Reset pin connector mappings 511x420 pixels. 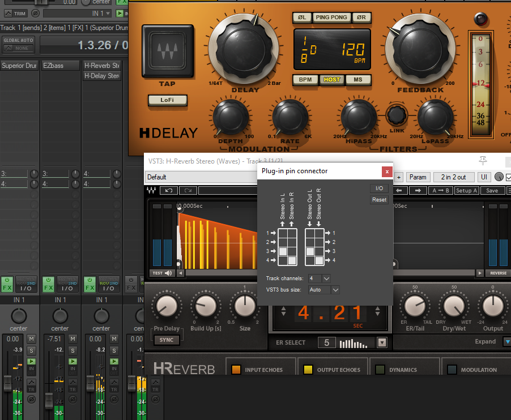pos(380,200)
